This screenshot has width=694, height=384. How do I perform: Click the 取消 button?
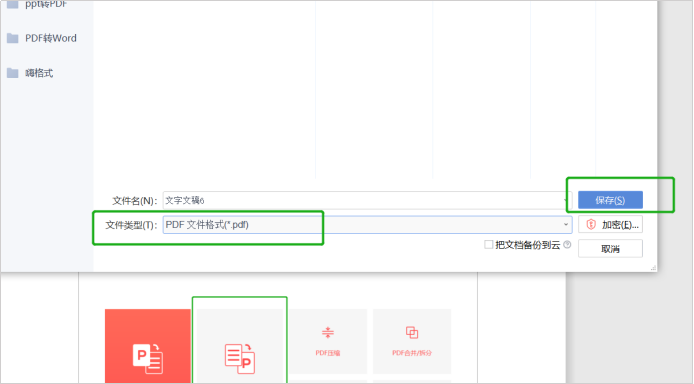pyautogui.click(x=610, y=249)
